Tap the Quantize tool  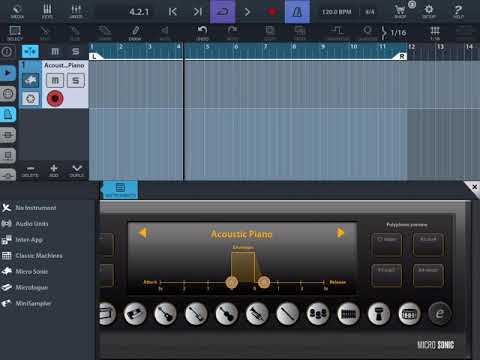click(368, 33)
